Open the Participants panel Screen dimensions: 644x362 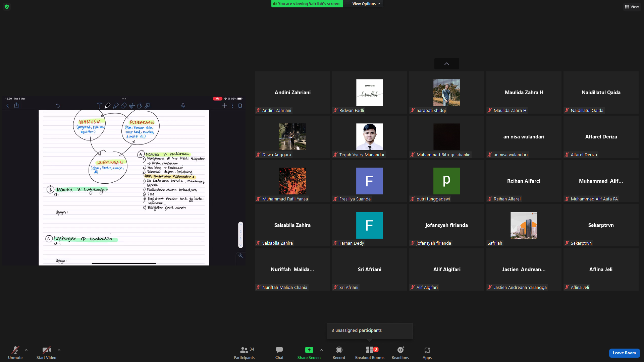click(x=244, y=353)
